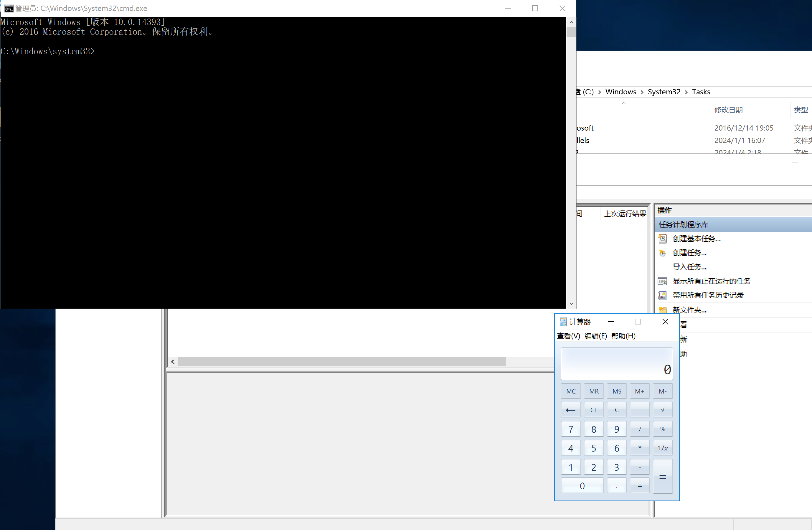
Task: Click the new folder icon
Action: (x=663, y=310)
